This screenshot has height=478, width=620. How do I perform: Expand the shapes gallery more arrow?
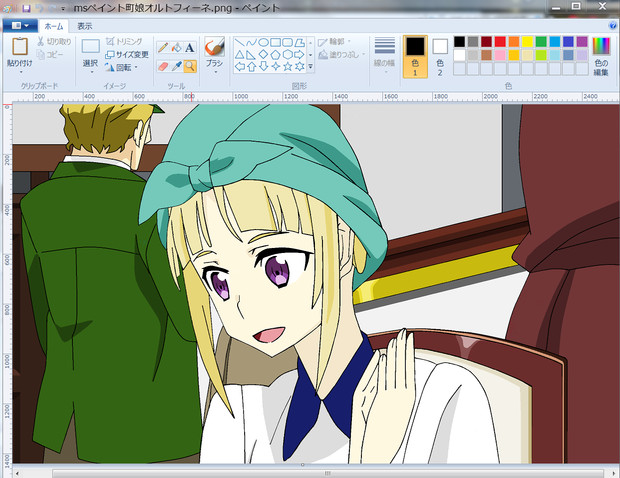coord(310,67)
